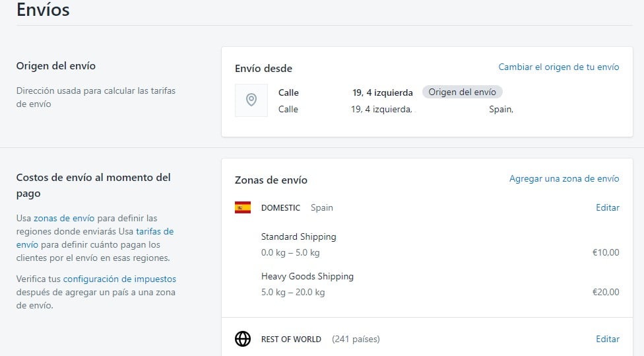Click the 'Zonas de envío' card heading
This screenshot has height=356, width=644.
[271, 180]
